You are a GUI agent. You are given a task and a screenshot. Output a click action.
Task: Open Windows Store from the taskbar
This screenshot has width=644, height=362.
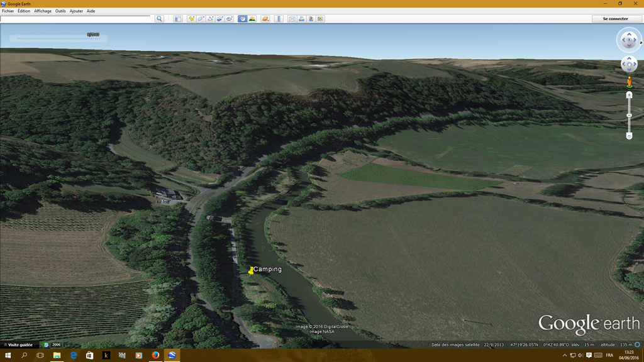(x=89, y=355)
